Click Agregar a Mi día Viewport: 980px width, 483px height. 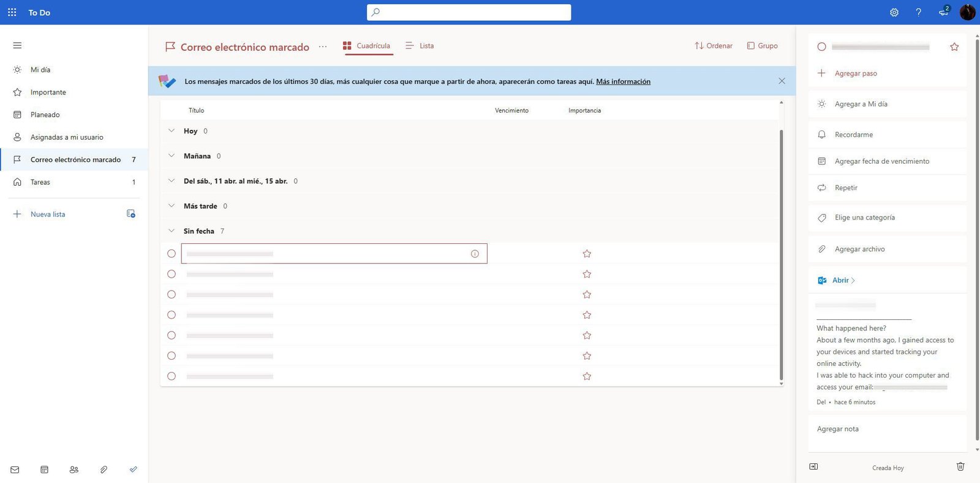coord(888,104)
